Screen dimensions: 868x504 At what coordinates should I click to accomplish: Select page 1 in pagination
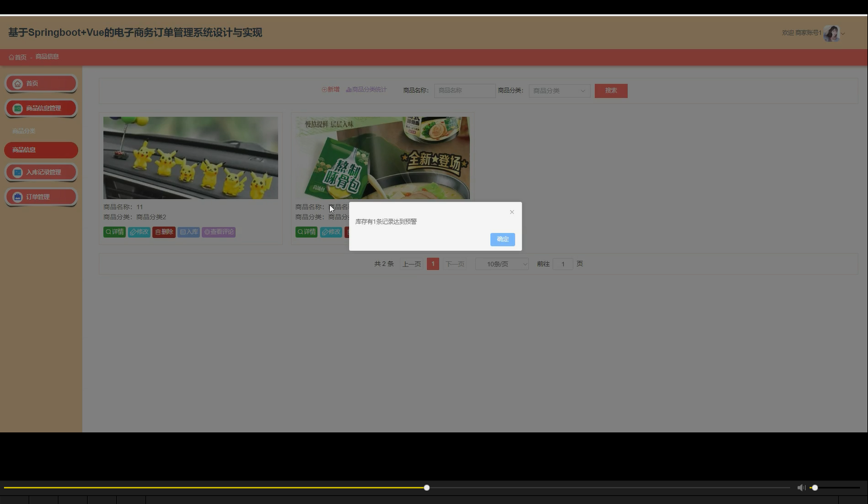[x=433, y=264]
